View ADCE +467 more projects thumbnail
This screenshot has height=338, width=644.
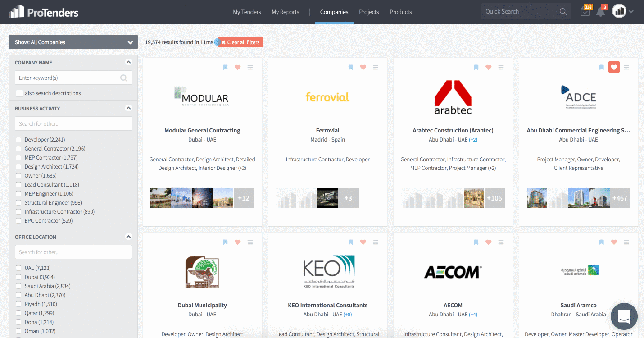point(620,198)
